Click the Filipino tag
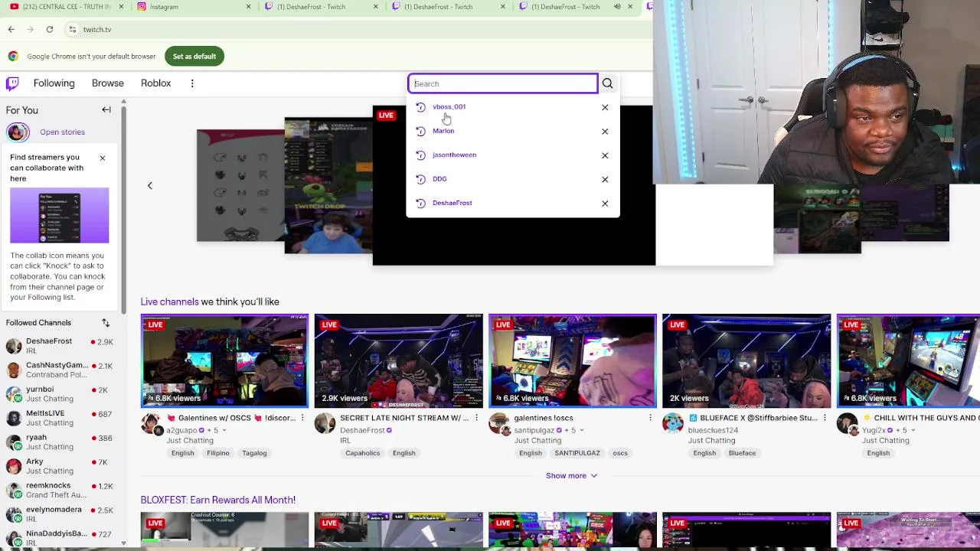This screenshot has width=980, height=551. [x=218, y=453]
